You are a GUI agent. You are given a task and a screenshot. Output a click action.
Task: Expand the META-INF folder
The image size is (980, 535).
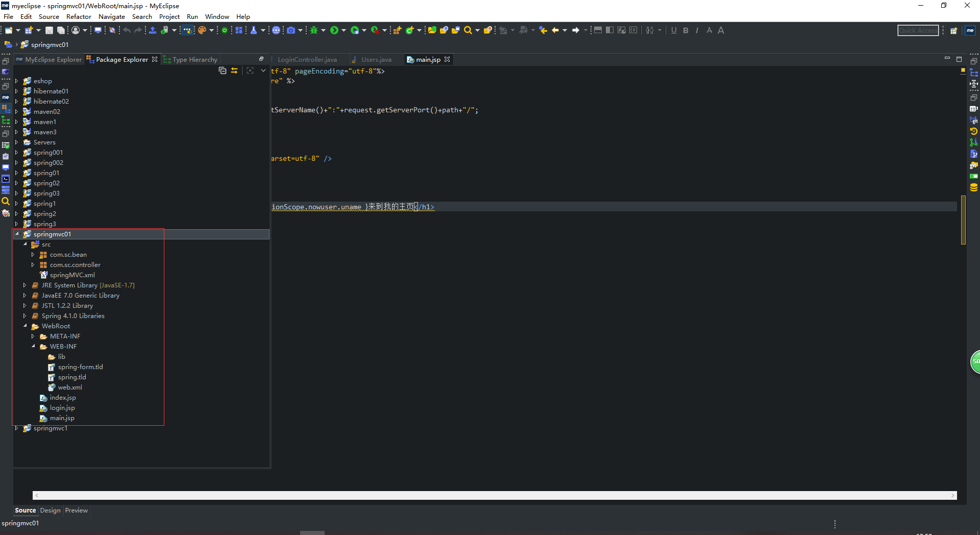pos(33,336)
